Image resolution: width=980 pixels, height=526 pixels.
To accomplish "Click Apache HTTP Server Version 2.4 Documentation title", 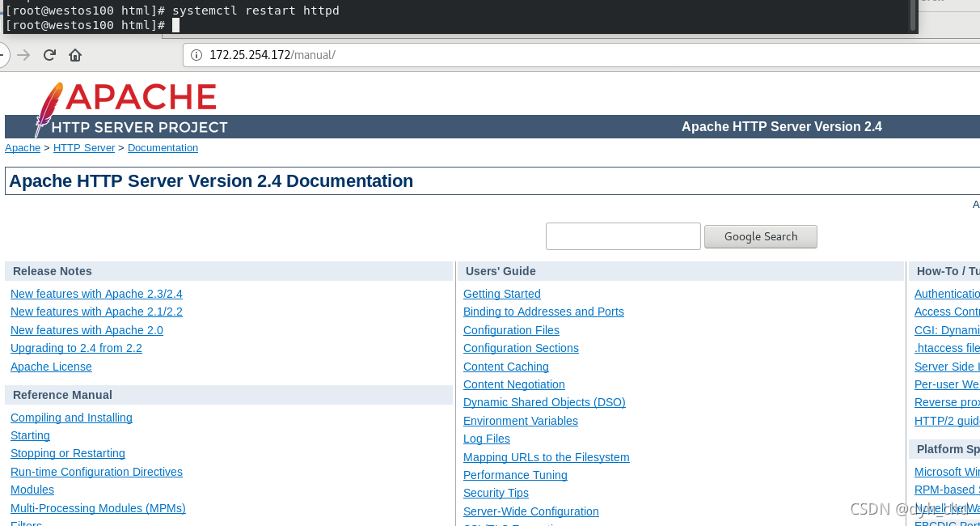I will point(211,181).
